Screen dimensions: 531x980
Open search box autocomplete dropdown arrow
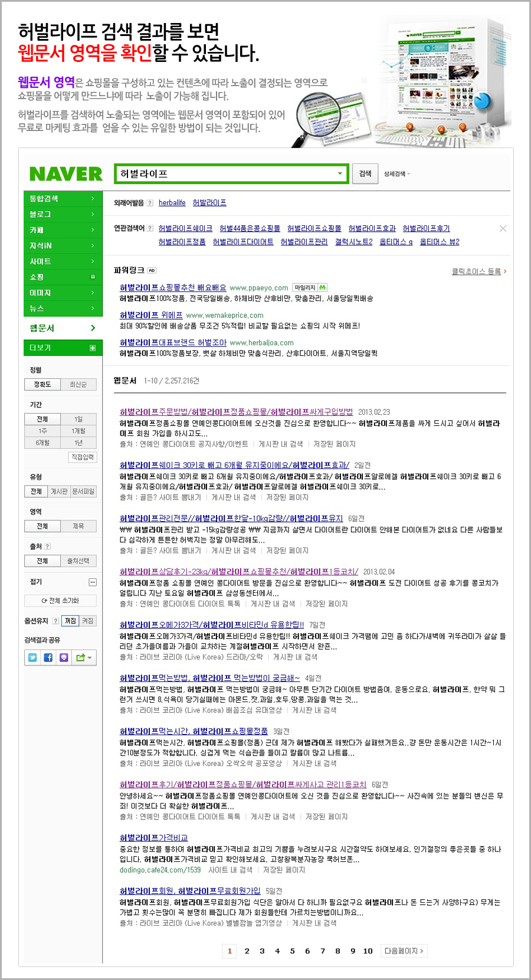point(340,173)
